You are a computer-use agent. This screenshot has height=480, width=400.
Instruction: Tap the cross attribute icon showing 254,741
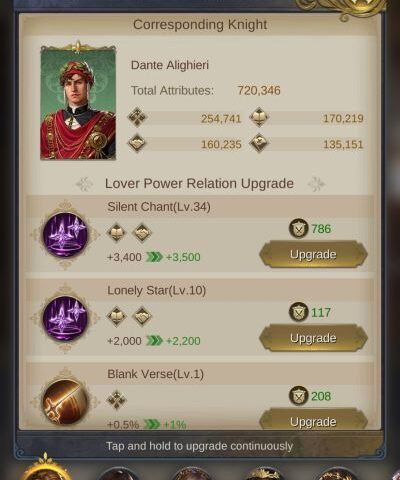tap(137, 118)
